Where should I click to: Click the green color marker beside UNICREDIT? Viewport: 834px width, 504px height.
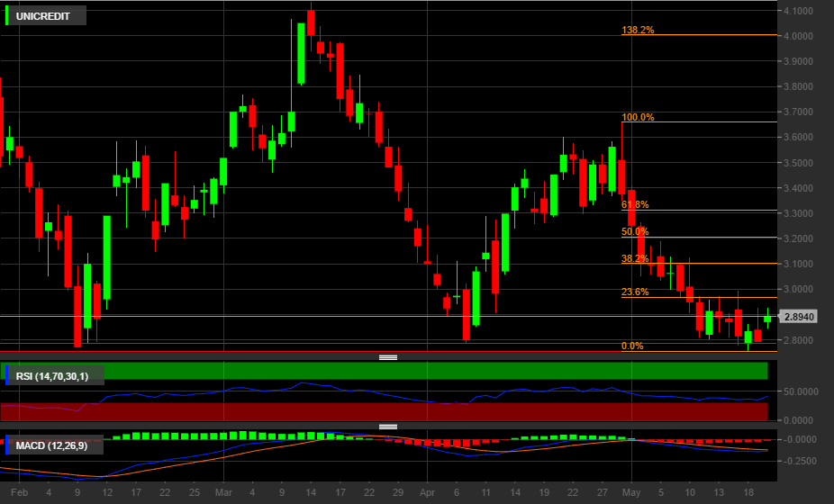[x=7, y=16]
